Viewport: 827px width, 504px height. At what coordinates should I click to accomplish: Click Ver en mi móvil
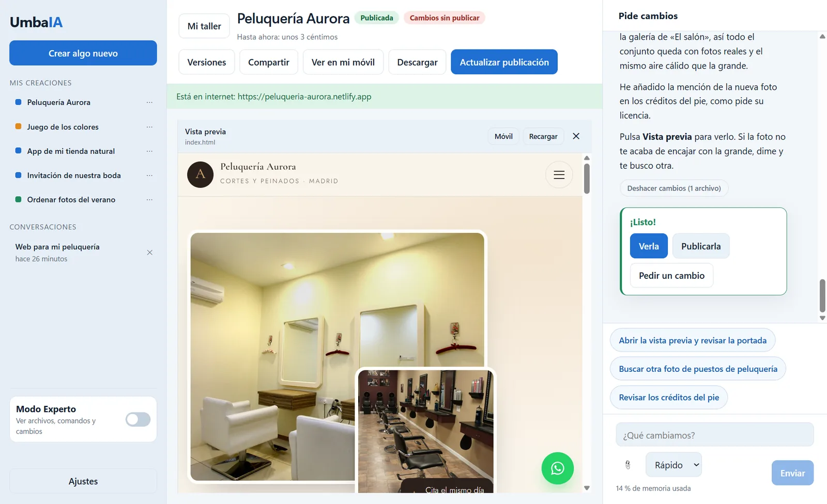coord(343,62)
